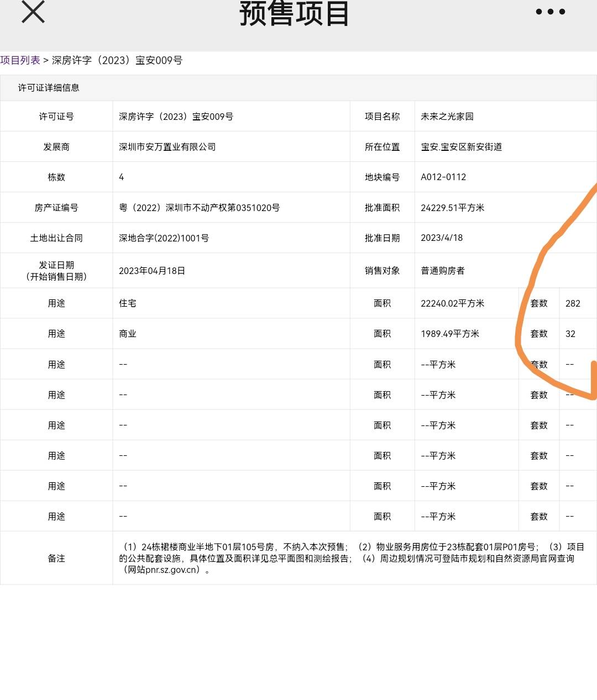Select the 房产证编号 label cell
Viewport: 597px width, 700px height.
[56, 208]
